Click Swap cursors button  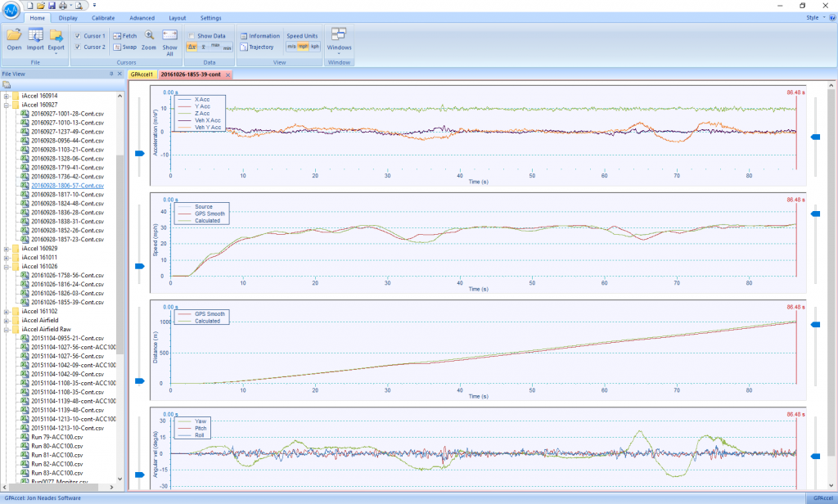point(125,47)
